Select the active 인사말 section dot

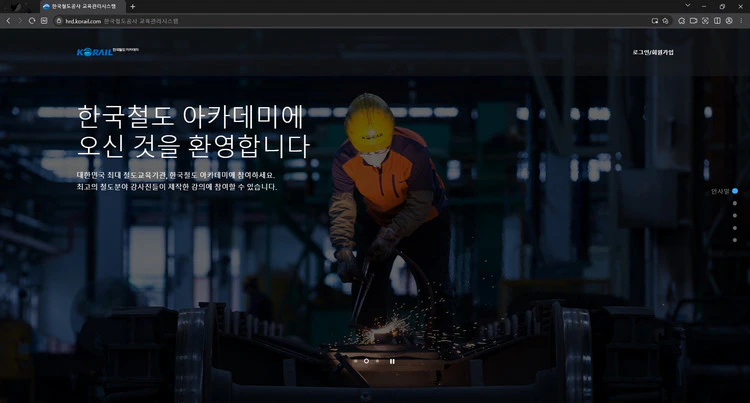click(x=734, y=190)
